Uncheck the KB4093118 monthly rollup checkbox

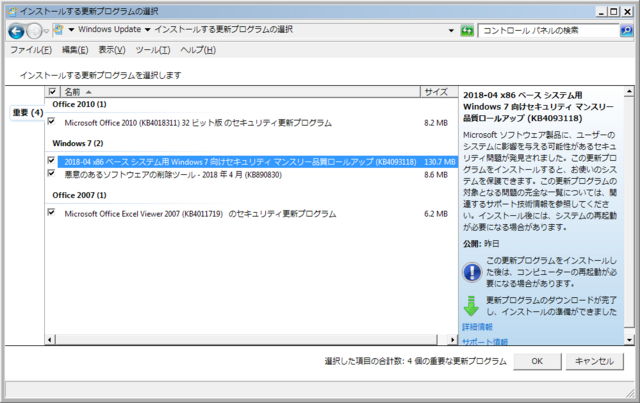pos(51,160)
